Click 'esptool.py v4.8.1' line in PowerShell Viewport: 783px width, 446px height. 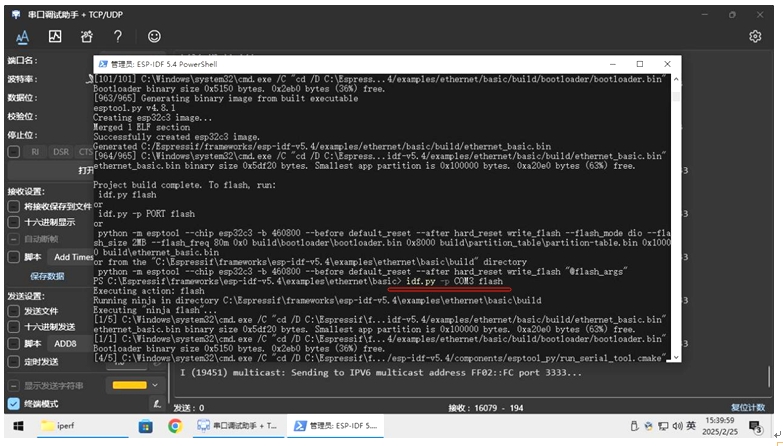pos(134,108)
